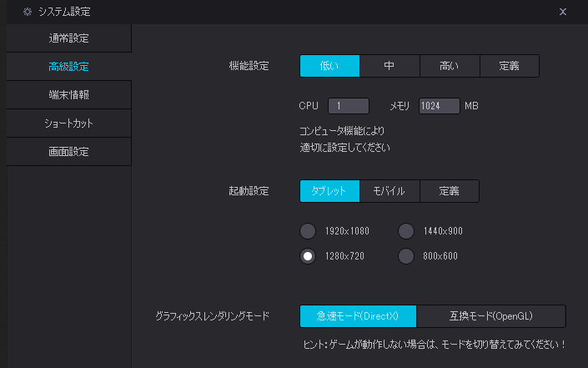588x368 pixels.
Task: Click the 起動設定 label
Action: click(249, 191)
